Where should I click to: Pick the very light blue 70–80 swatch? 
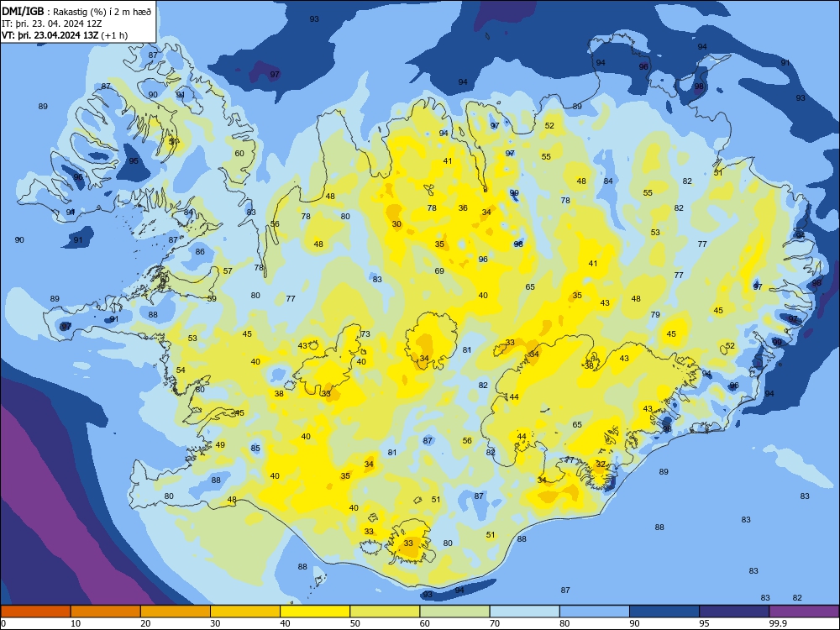[524, 612]
